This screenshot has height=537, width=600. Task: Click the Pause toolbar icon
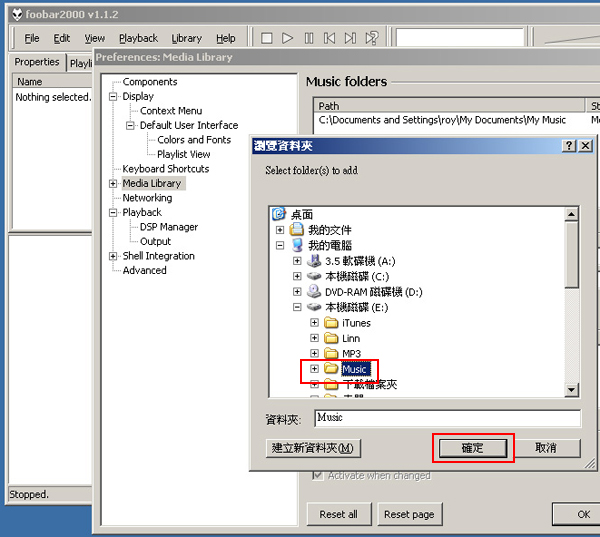(x=309, y=38)
